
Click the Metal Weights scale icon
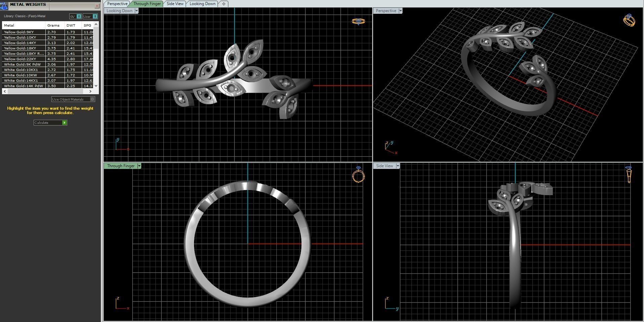point(4,5)
